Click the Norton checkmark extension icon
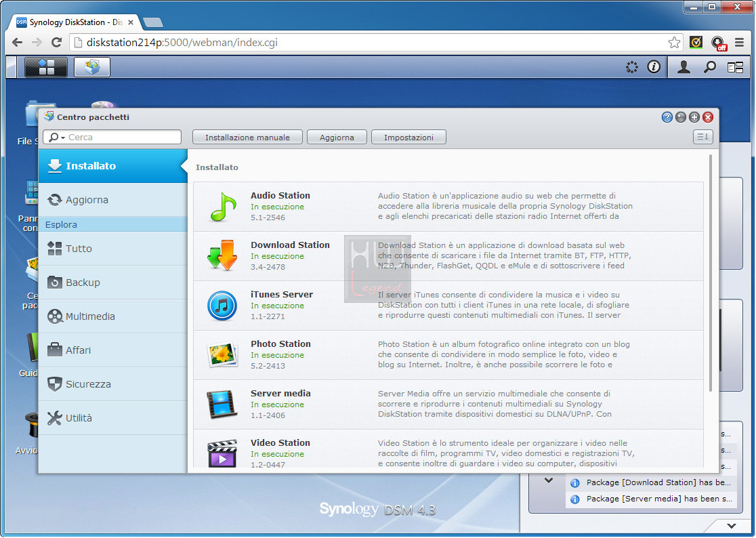 tap(696, 43)
